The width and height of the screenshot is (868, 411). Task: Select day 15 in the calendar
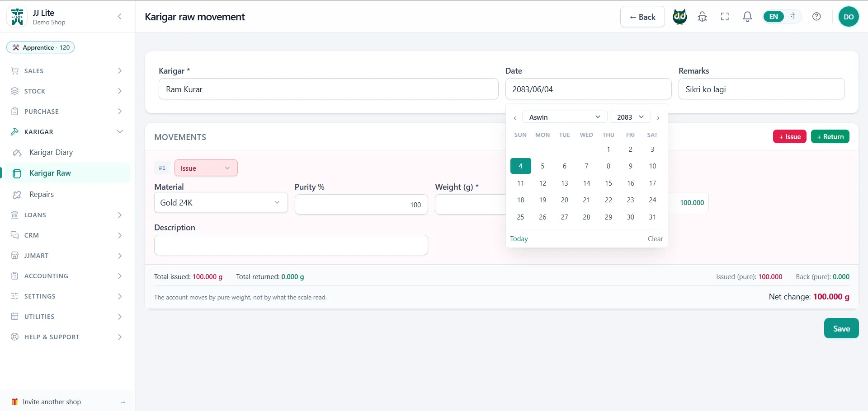tap(609, 183)
